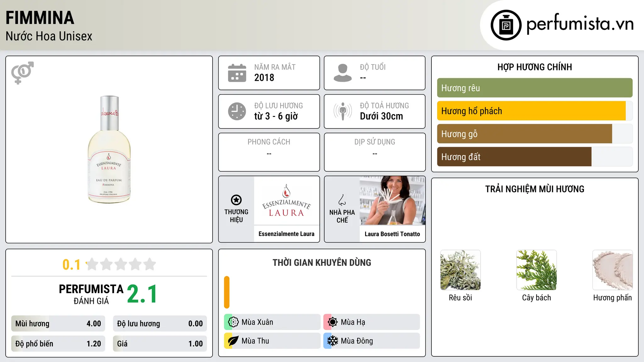Select the Cây bách note image
644x362 pixels.
pyautogui.click(x=536, y=270)
